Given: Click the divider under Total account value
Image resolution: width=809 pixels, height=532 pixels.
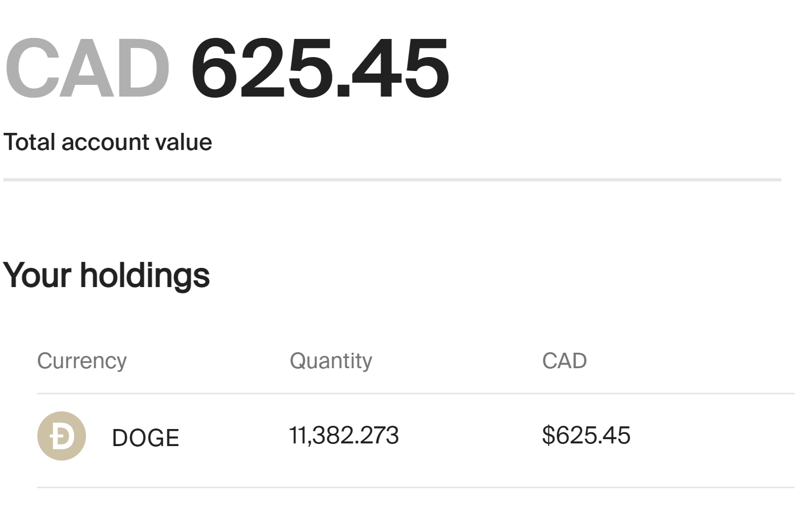Looking at the screenshot, I should point(392,180).
